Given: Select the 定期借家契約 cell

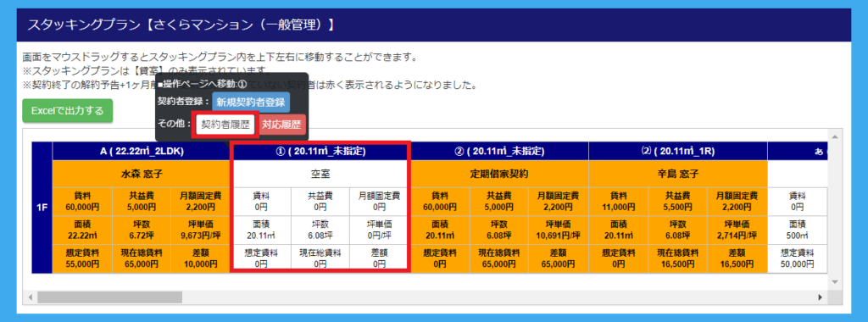Looking at the screenshot, I should (499, 174).
